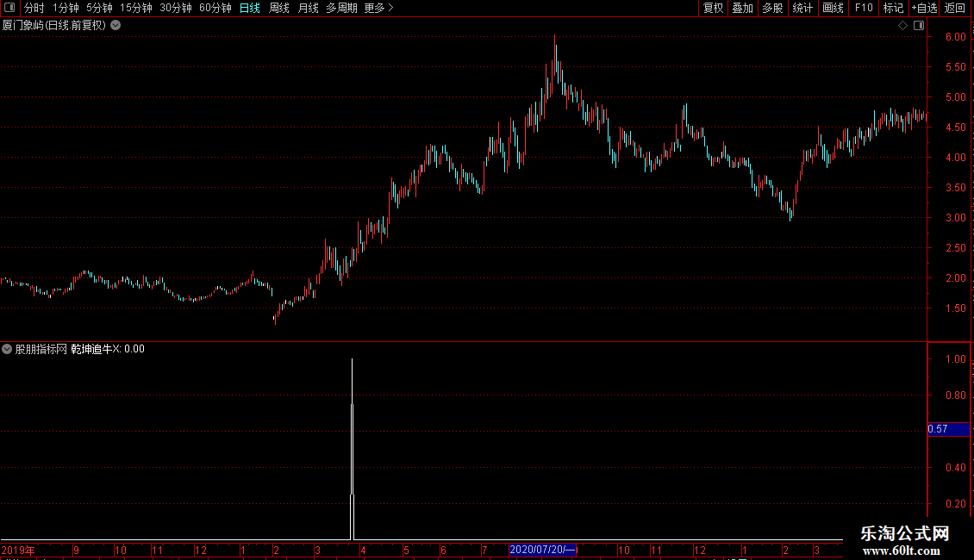This screenshot has height=560, width=974.
Task: Click the 标记 mark button
Action: (893, 8)
